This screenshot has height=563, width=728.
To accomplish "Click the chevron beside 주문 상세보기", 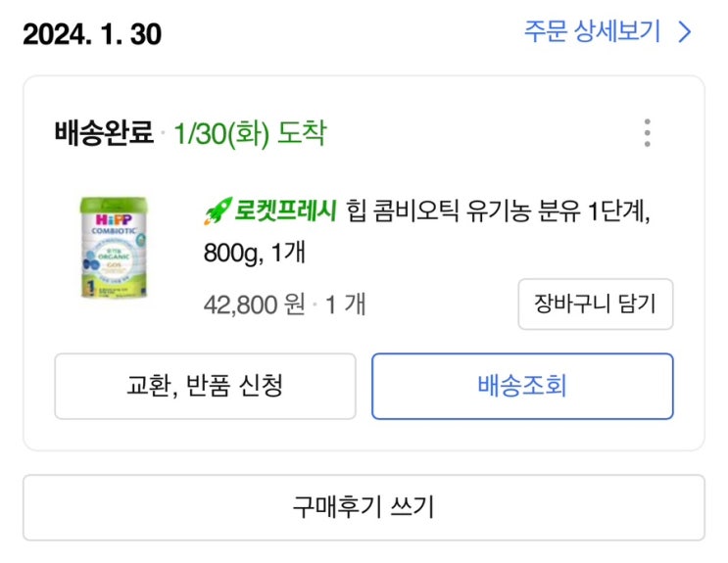I will click(685, 32).
